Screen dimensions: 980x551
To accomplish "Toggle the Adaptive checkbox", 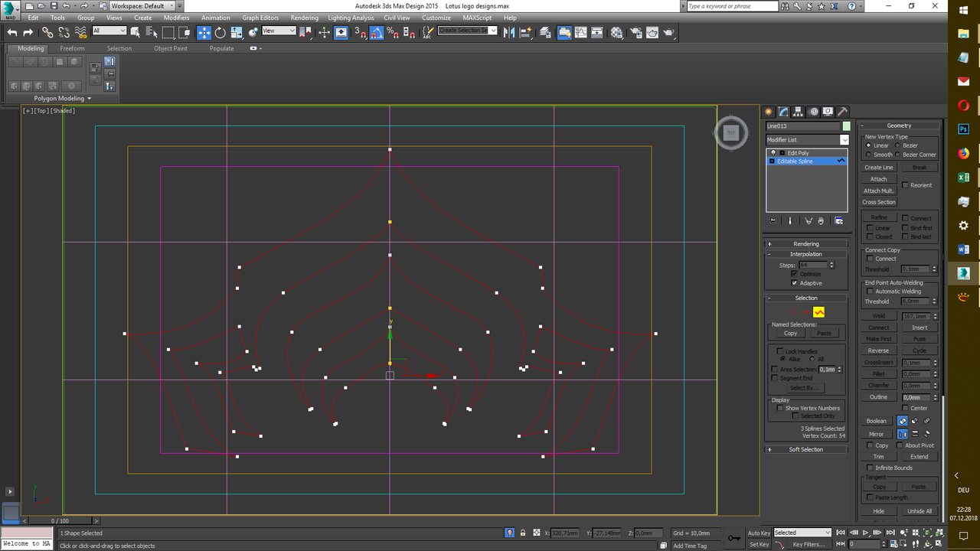I will (x=794, y=283).
